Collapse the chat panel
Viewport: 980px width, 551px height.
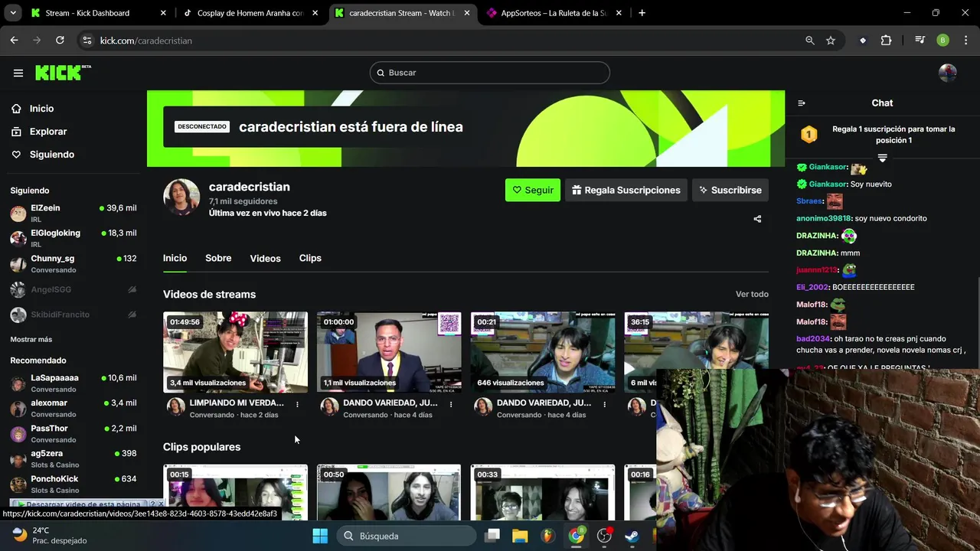point(802,103)
